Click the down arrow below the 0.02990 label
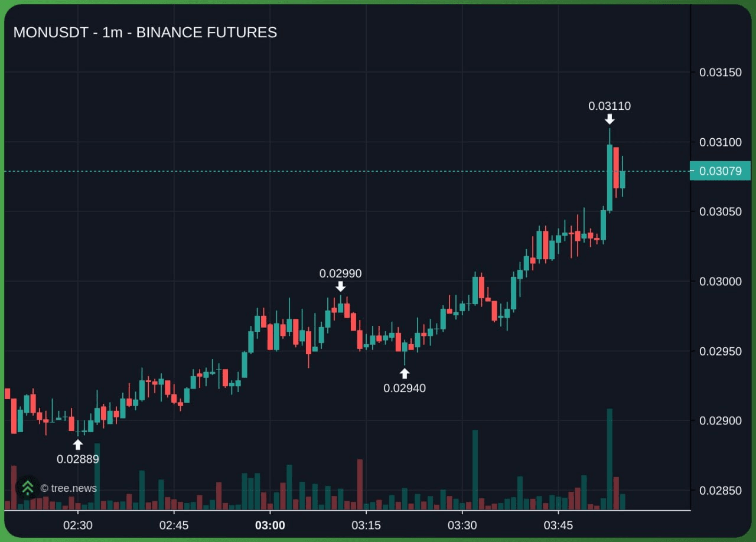Screen dimensions: 756x542 click(340, 286)
